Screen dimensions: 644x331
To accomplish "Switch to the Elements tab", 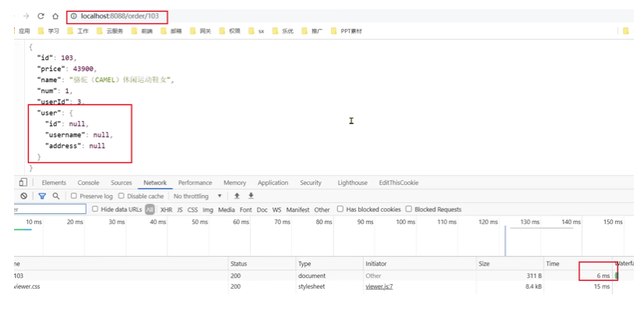I will coord(54,183).
